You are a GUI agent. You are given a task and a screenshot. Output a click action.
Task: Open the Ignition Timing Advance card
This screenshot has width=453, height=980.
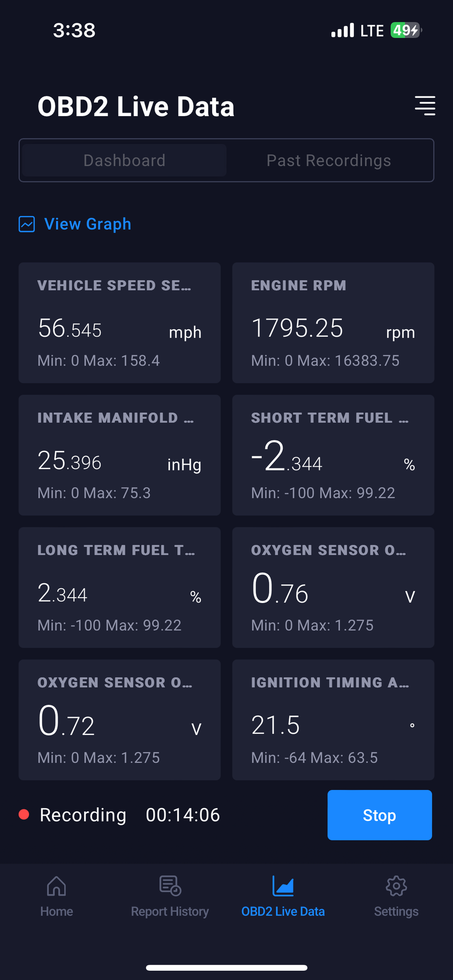333,720
